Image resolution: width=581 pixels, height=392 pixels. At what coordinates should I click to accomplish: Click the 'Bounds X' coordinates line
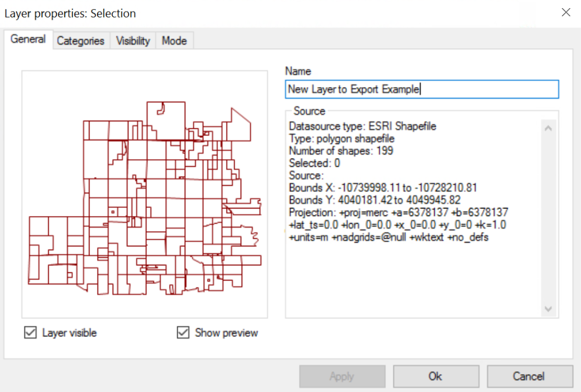point(383,188)
